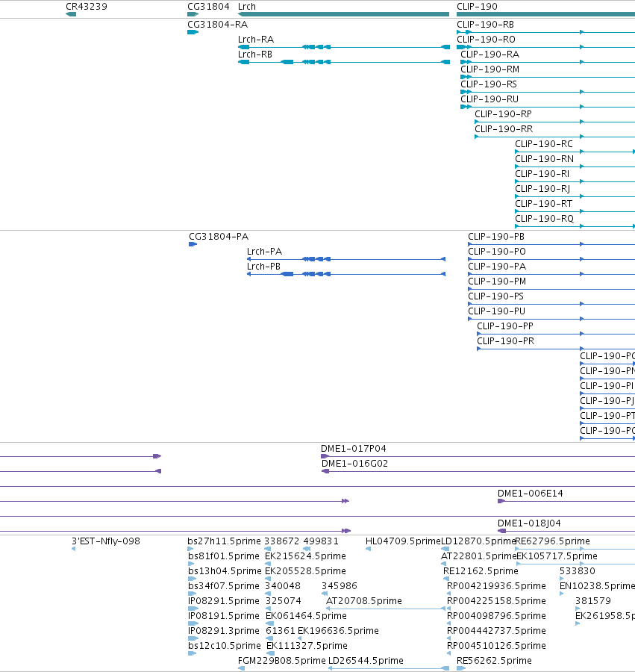Viewport: 635px width, 672px height.
Task: Select transcript CLIP-190-RU label
Action: coord(489,99)
